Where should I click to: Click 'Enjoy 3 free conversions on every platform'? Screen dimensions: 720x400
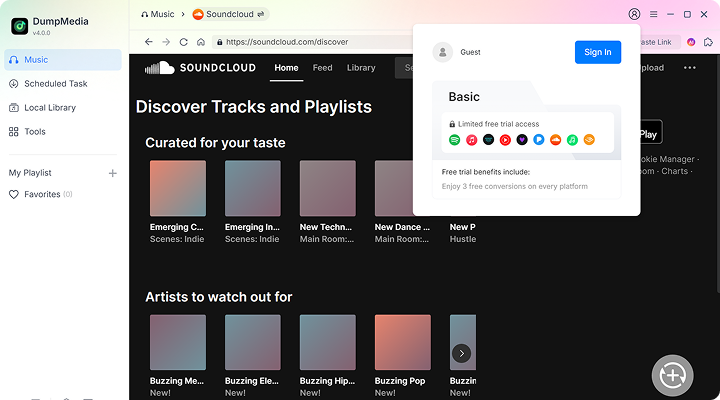515,186
